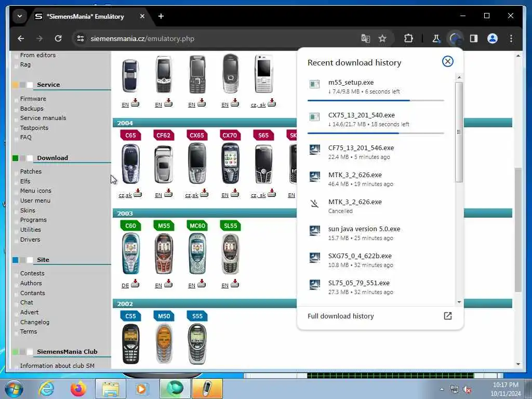Image resolution: width=532 pixels, height=399 pixels.
Task: Click the MC60 download icon
Action: coord(202,283)
